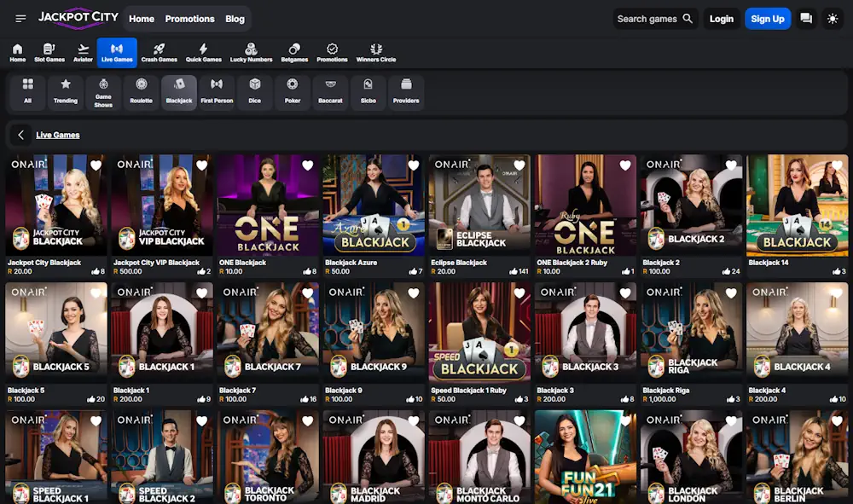
Task: Open the Lucky Numbers category
Action: [251, 53]
